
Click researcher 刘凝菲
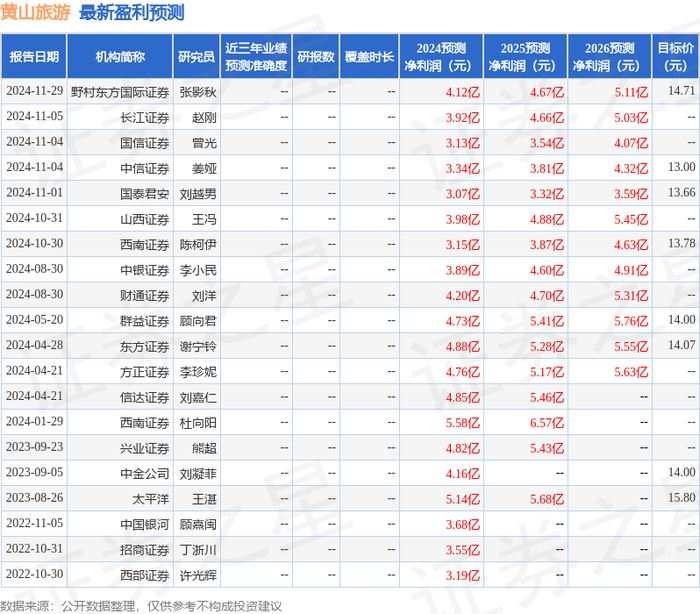(198, 474)
